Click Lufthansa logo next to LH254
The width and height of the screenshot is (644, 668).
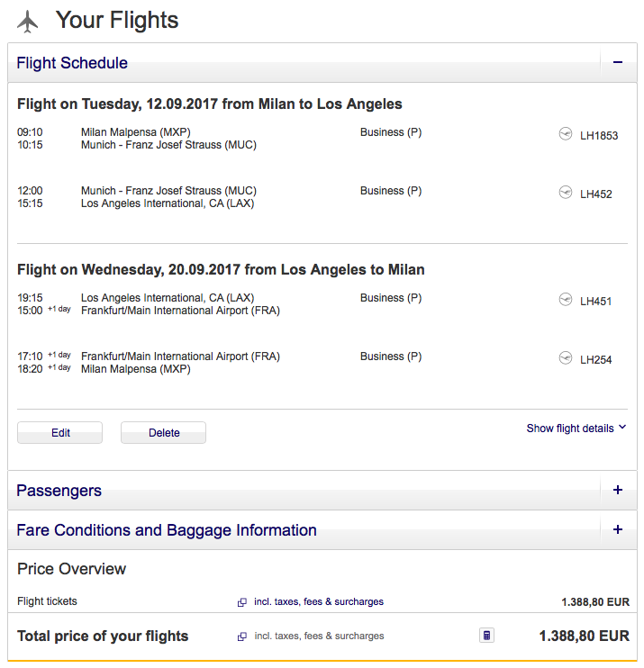[566, 358]
